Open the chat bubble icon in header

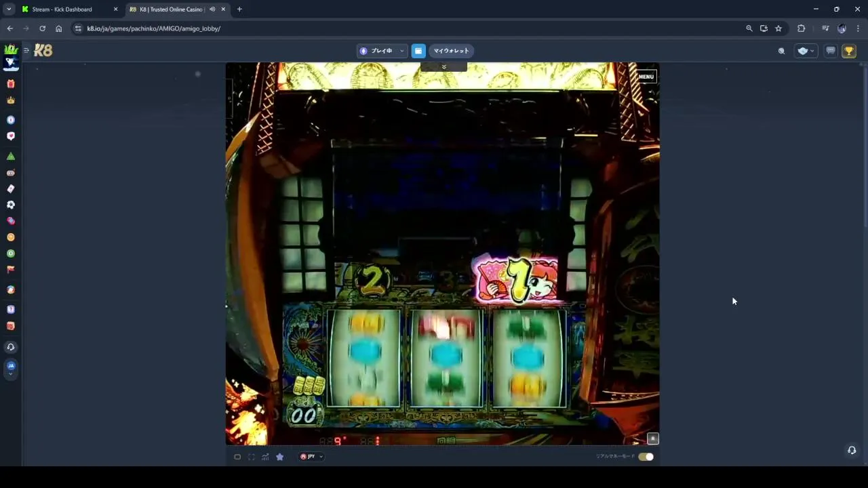coord(831,51)
